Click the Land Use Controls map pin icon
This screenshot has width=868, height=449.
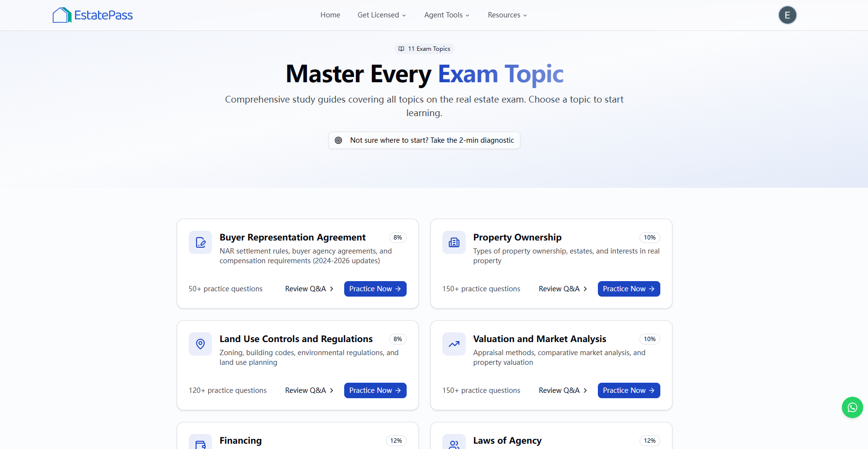point(200,344)
